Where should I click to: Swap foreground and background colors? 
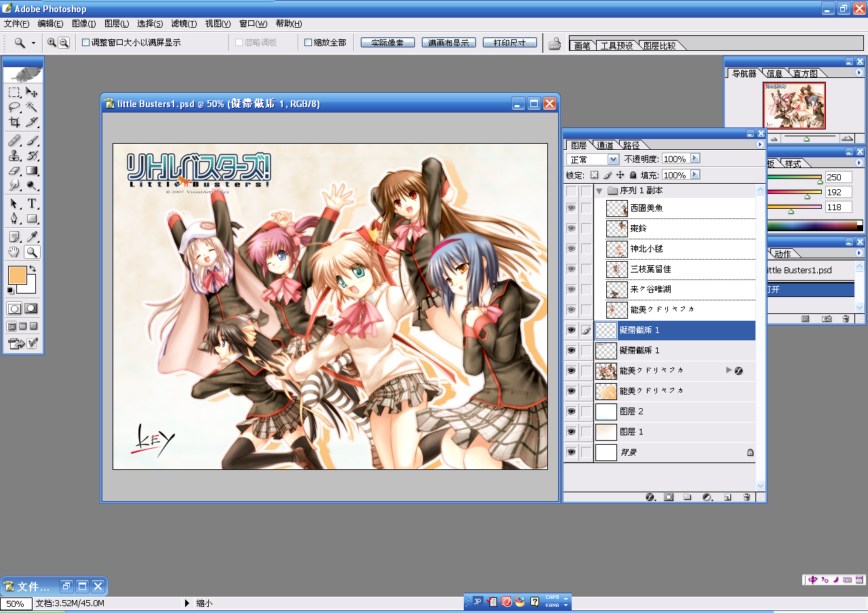pos(32,269)
